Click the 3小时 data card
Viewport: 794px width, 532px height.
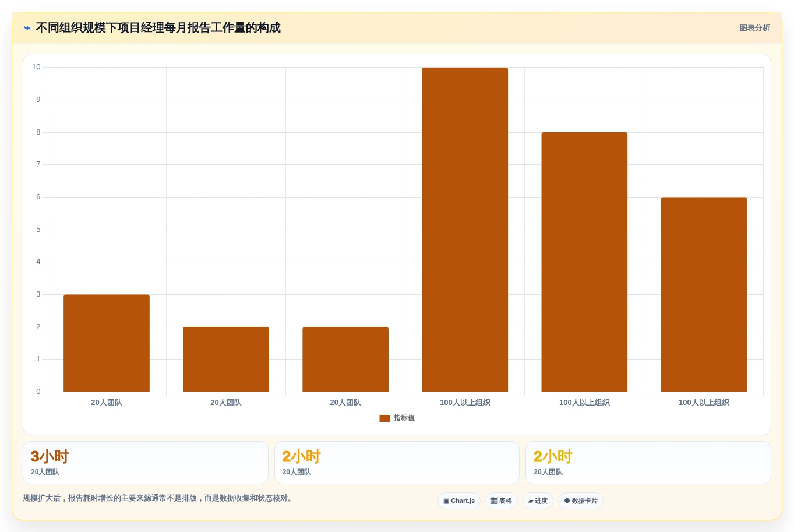point(146,463)
